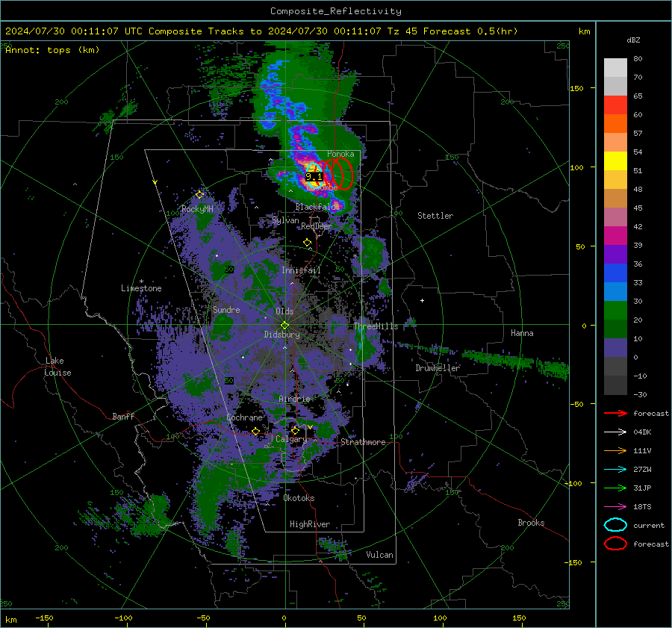This screenshot has width=672, height=628.
Task: Click the magenta 39 dBZ color swatch
Action: point(615,236)
